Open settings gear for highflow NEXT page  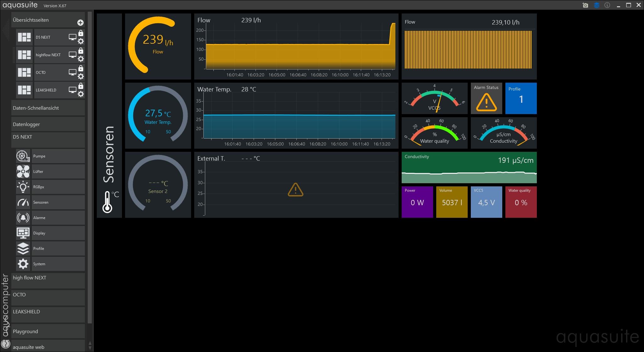[81, 59]
